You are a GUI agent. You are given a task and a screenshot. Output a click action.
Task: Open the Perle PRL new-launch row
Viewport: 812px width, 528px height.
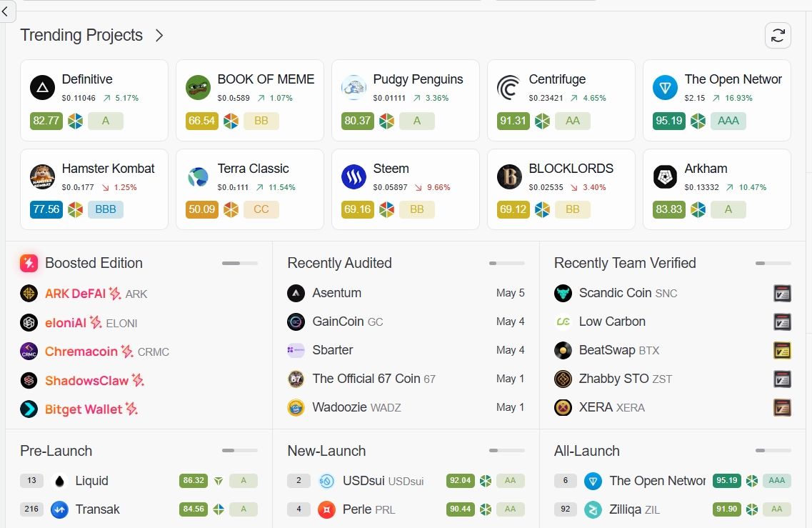[406, 509]
